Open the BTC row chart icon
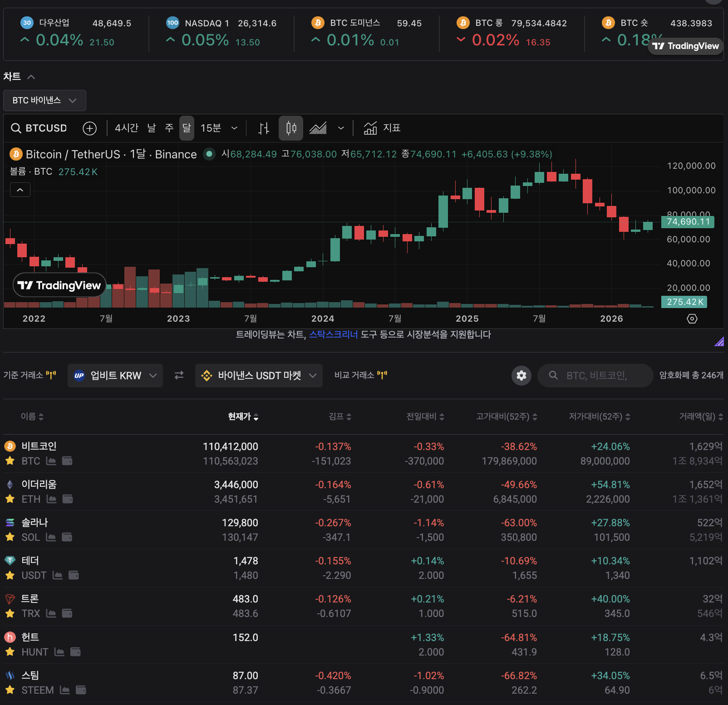The height and width of the screenshot is (705, 728). [51, 461]
